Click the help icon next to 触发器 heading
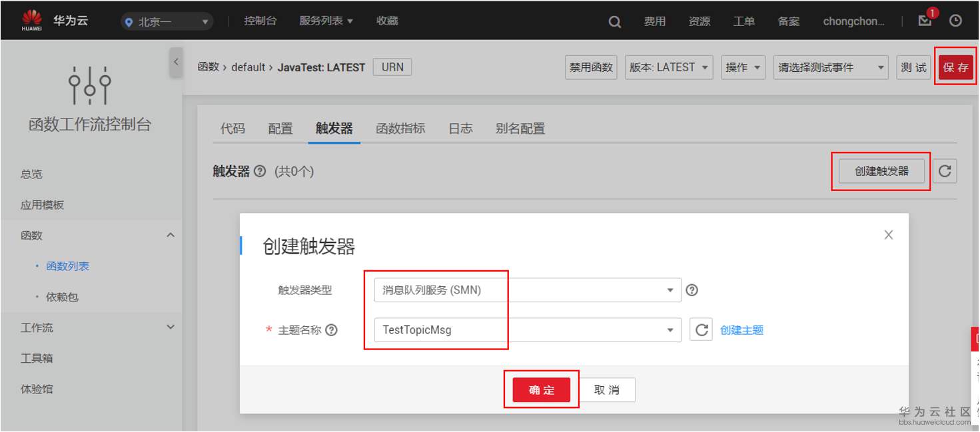 click(x=260, y=171)
